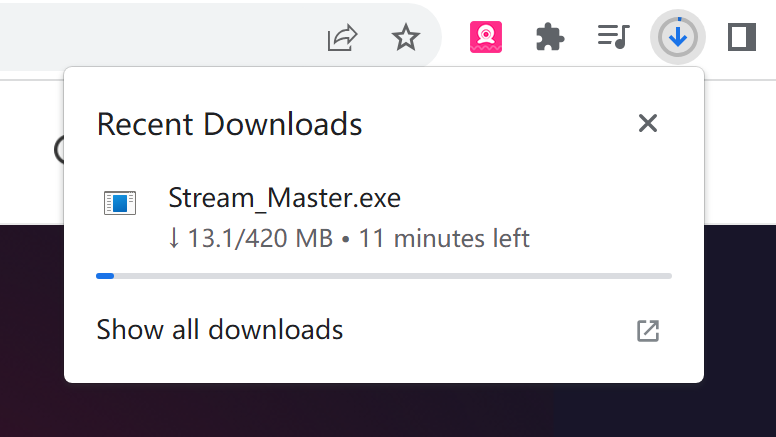
Task: Close the Recent Downloads popup
Action: (x=647, y=123)
